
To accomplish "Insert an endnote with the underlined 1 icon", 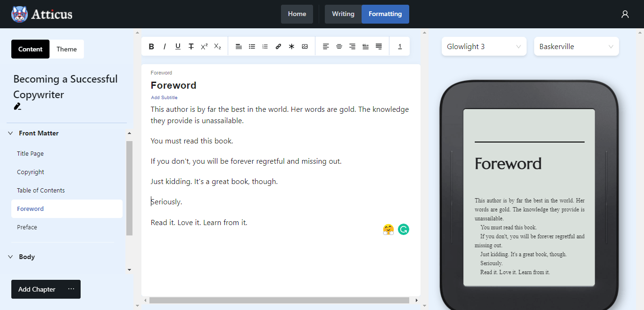I will pyautogui.click(x=400, y=46).
